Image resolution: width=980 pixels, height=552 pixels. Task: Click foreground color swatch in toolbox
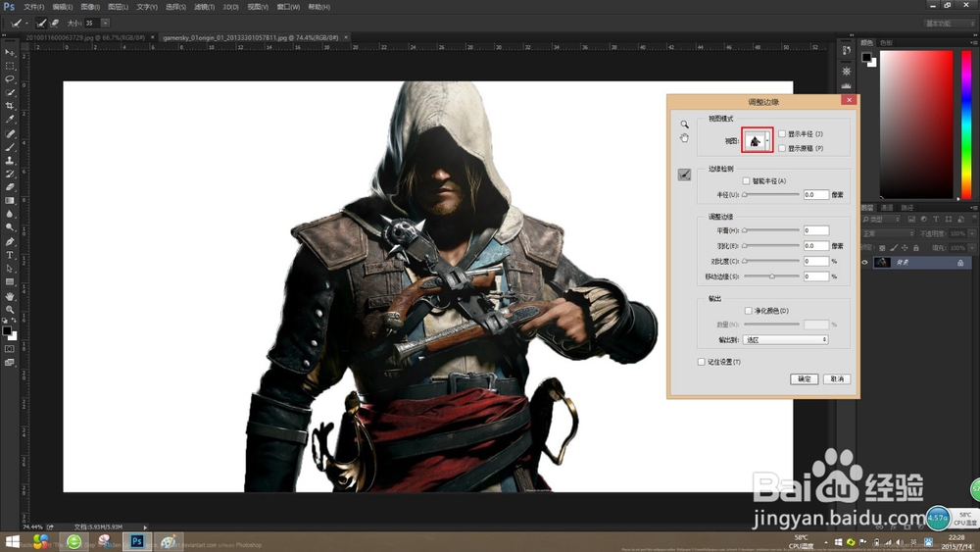pyautogui.click(x=7, y=330)
